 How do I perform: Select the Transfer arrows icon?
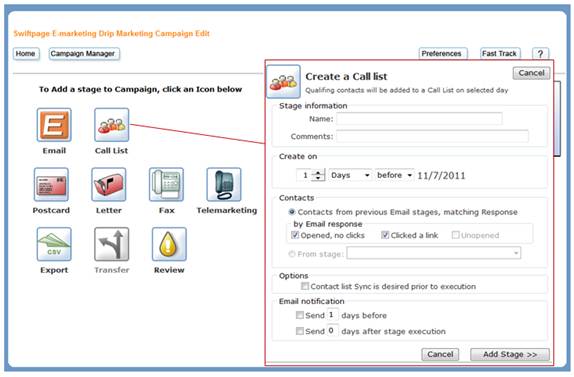pos(112,244)
